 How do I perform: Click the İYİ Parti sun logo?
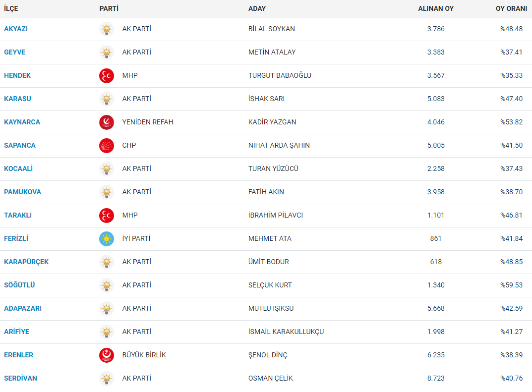point(107,239)
